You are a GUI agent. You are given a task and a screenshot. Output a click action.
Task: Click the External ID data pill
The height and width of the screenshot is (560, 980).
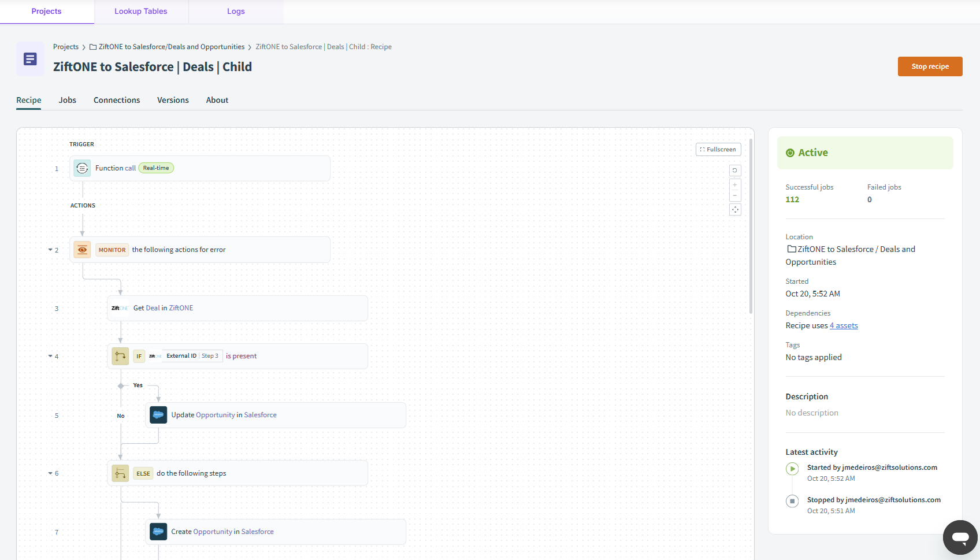point(185,356)
